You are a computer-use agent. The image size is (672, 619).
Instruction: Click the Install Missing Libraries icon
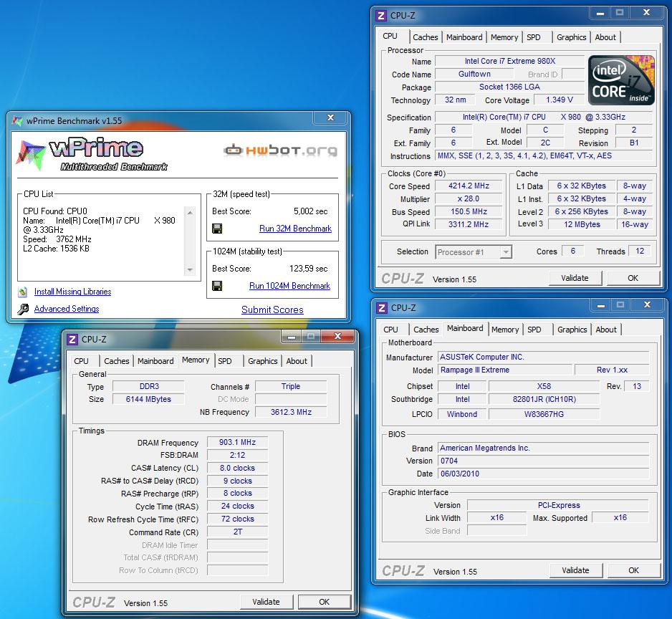[23, 292]
